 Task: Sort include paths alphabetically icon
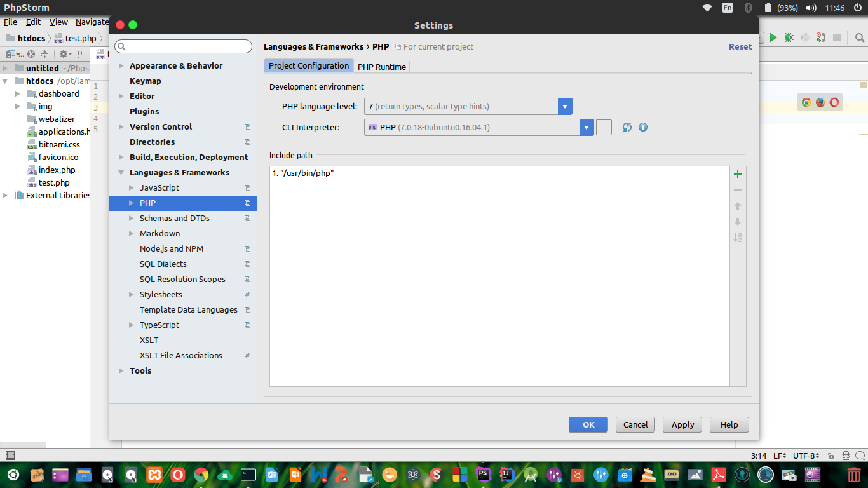tap(738, 238)
